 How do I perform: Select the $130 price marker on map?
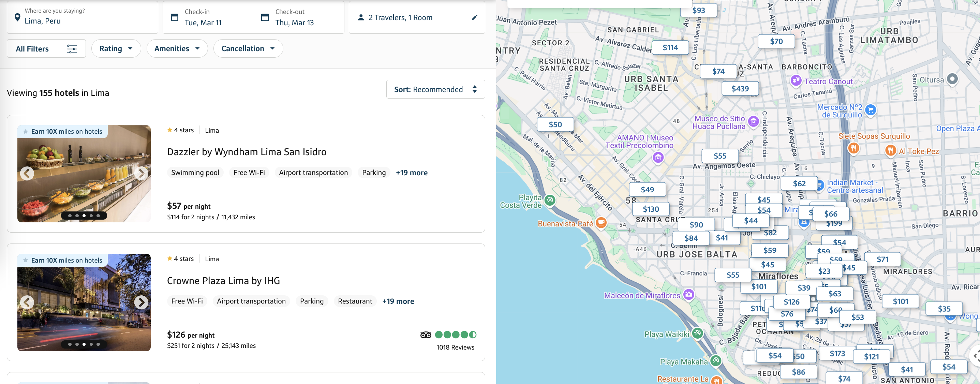pos(651,209)
